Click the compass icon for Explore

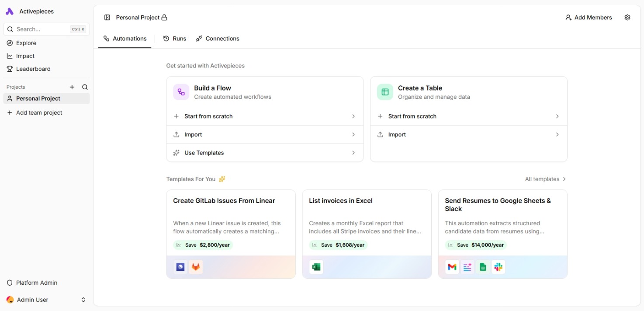click(10, 43)
